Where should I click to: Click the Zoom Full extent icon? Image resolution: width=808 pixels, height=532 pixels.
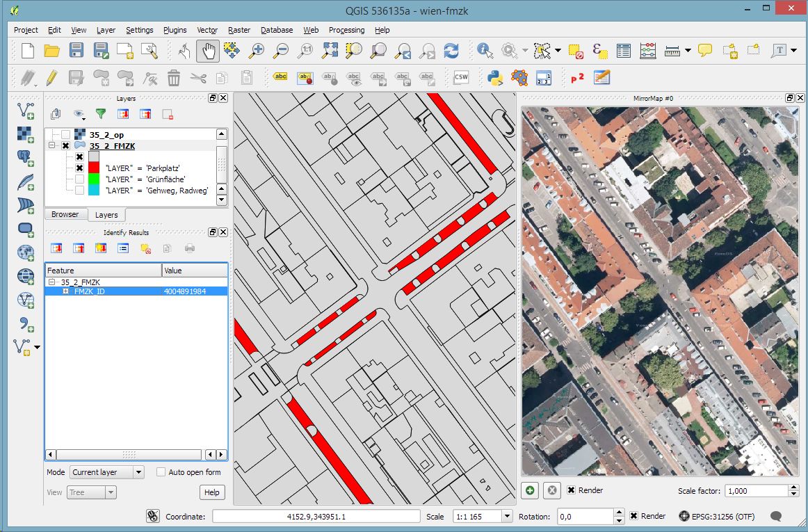(330, 51)
